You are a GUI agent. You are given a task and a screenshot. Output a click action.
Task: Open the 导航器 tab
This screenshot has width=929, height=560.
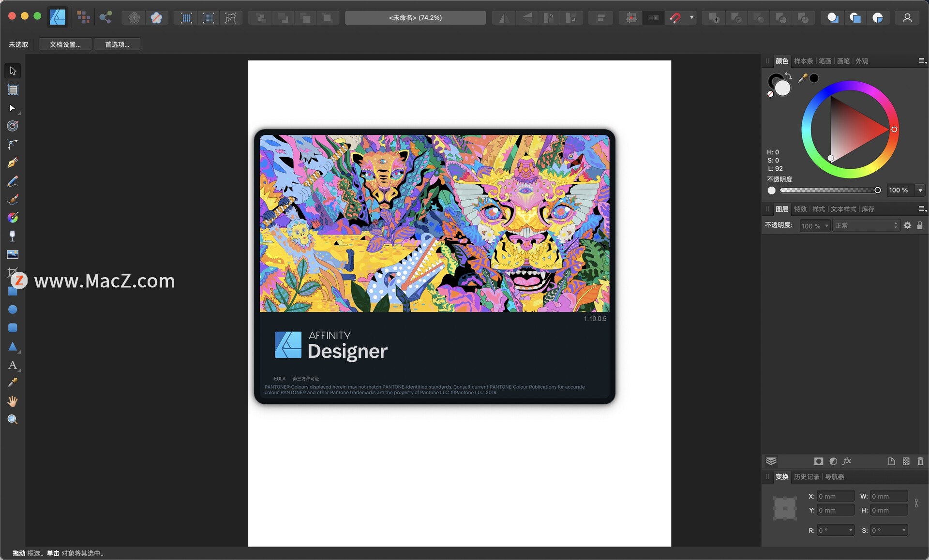(835, 477)
